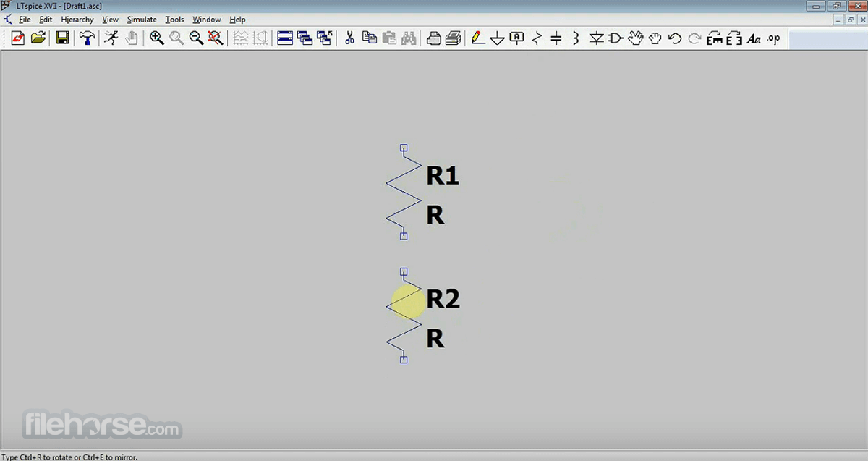Screen dimensions: 868x461
Task: Select the Diode component tool
Action: tap(596, 38)
